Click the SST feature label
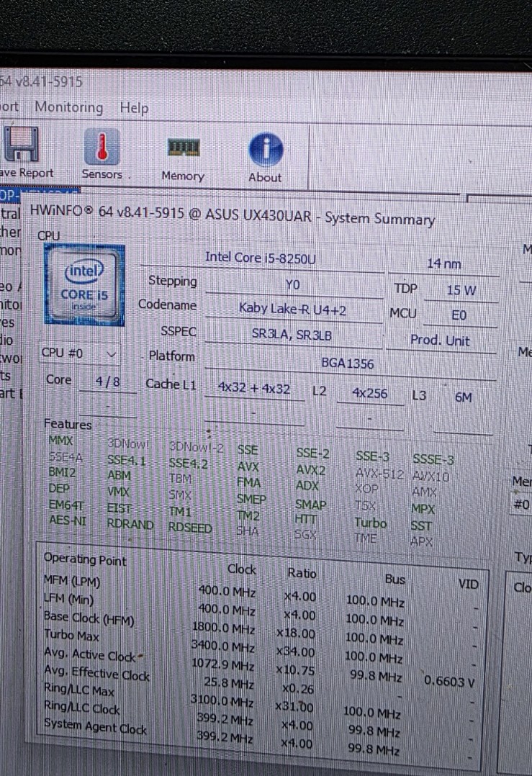Screen dimensions: 532x776 coord(421,525)
